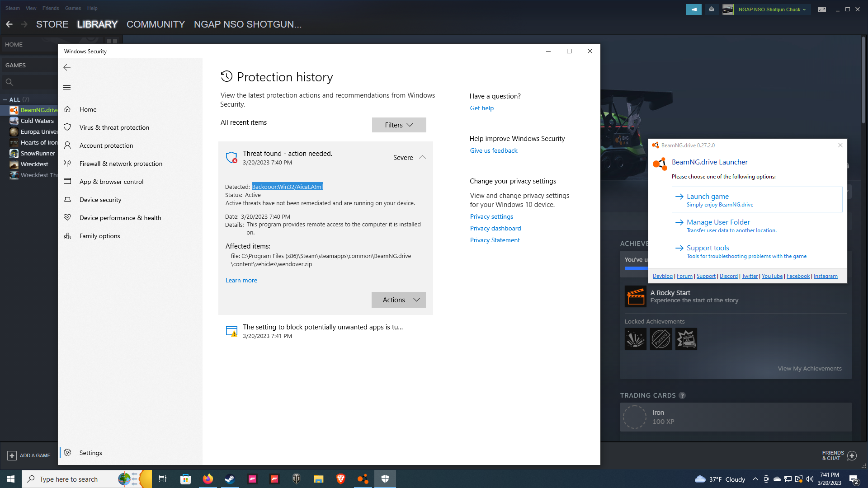Open the Actions dropdown for the threat
Viewport: 868px width, 488px height.
pos(399,300)
